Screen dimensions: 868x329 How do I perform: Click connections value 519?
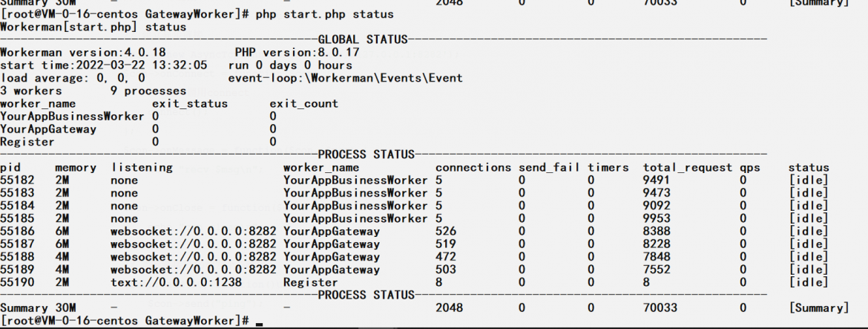pos(446,244)
